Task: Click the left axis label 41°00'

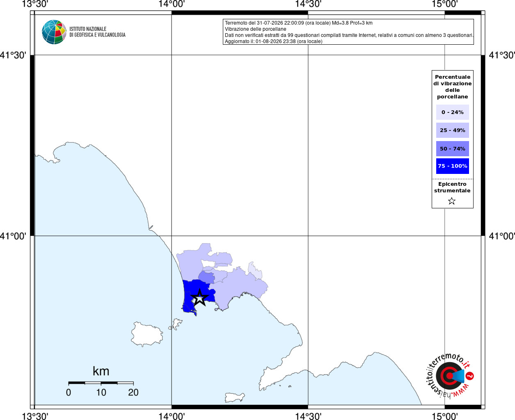Action: click(13, 236)
